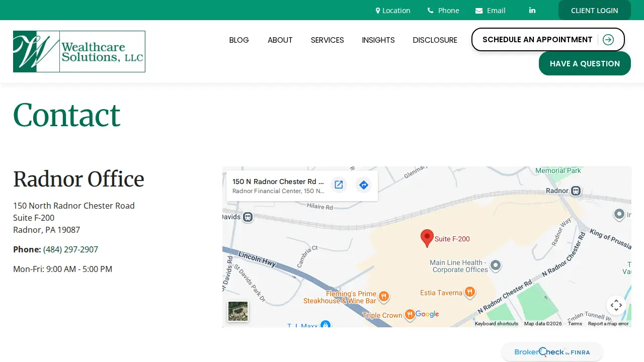Open the INSIGHTS menu item
The image size is (644, 362).
point(378,40)
